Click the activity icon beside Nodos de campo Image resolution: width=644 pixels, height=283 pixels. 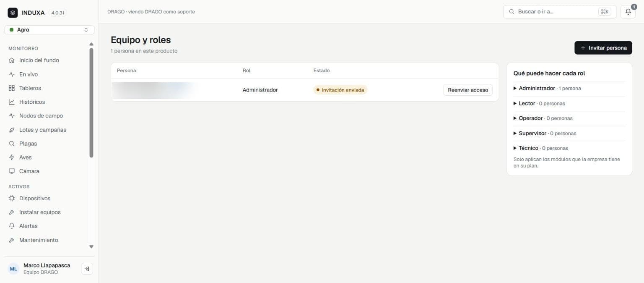point(12,116)
